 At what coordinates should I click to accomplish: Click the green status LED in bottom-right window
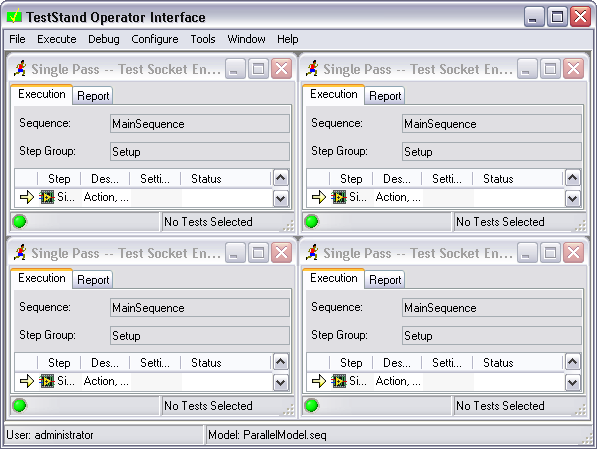pyautogui.click(x=311, y=405)
